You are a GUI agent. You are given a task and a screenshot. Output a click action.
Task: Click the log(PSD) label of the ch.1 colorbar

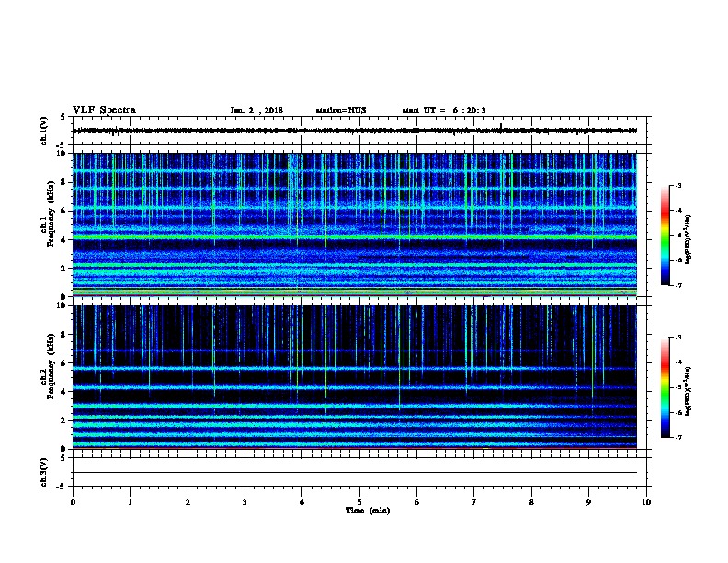(688, 239)
